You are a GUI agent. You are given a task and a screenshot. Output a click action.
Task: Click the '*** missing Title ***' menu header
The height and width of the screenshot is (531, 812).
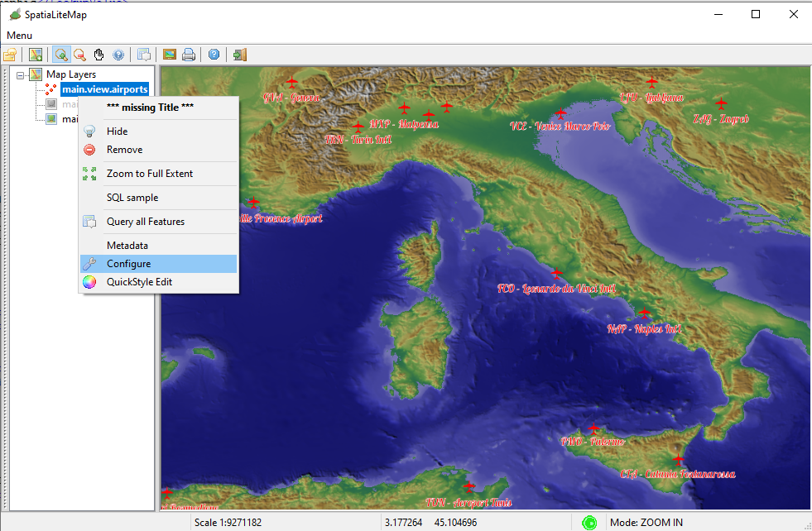click(x=150, y=108)
